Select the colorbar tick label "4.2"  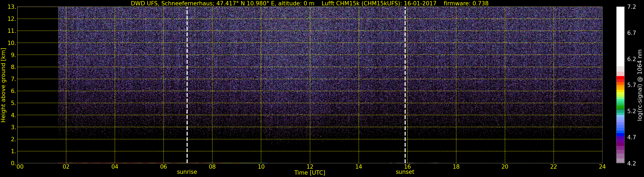632,163
